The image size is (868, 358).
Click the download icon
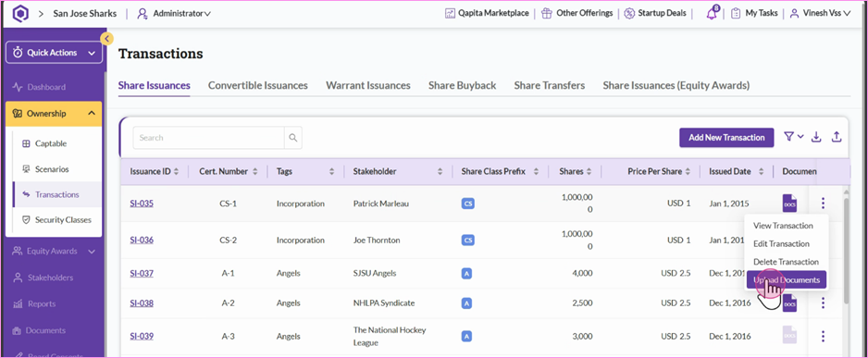(816, 137)
